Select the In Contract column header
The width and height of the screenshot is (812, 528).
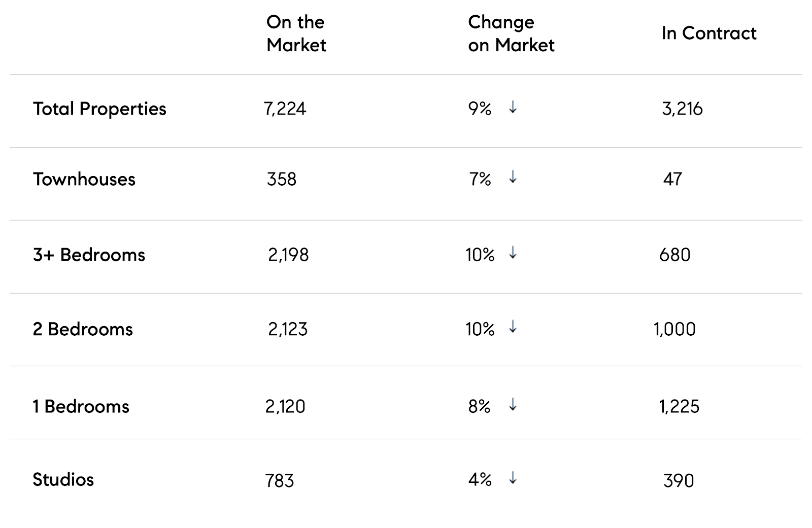click(x=708, y=33)
